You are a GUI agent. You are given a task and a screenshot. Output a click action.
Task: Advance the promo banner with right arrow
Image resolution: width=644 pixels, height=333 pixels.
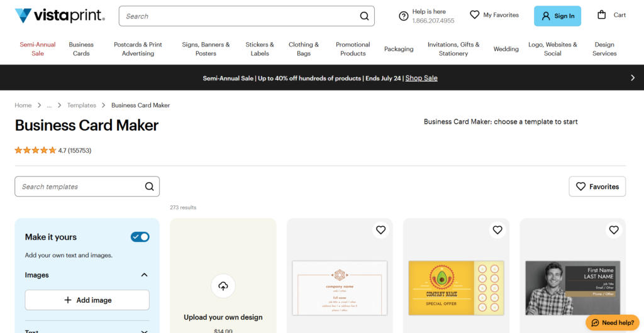(633, 77)
